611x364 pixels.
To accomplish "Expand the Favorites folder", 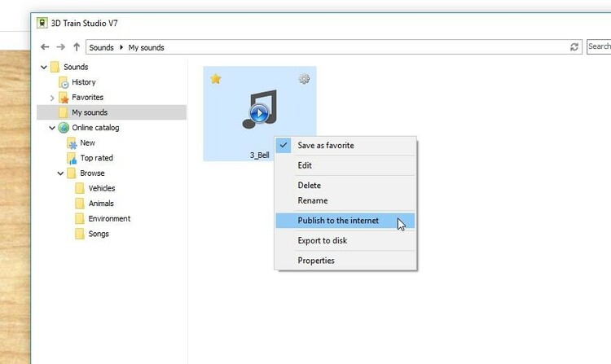I will coord(52,98).
